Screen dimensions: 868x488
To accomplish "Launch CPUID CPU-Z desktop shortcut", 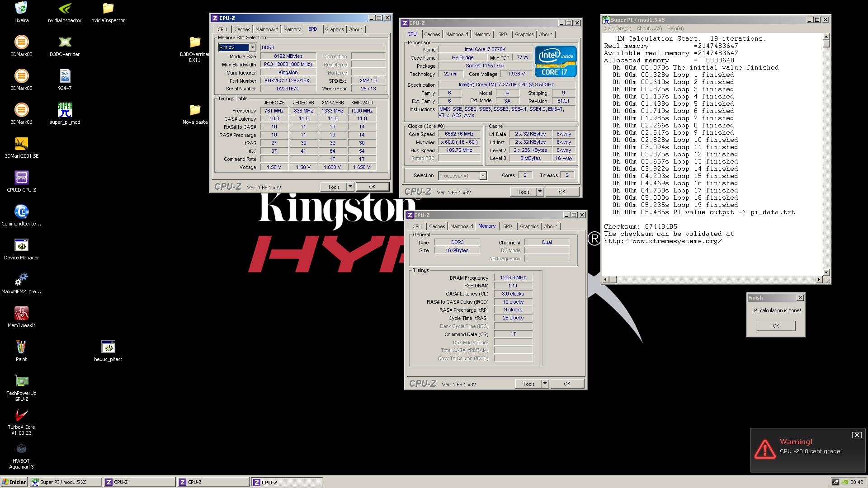I will 21,182.
